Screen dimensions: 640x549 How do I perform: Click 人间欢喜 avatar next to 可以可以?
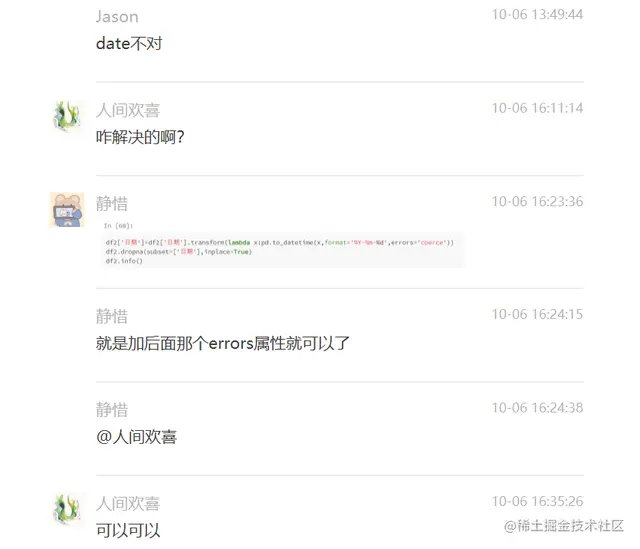pos(67,509)
